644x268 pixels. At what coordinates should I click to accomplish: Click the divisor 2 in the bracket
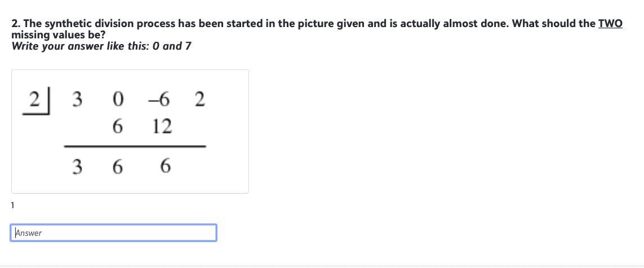(x=35, y=100)
